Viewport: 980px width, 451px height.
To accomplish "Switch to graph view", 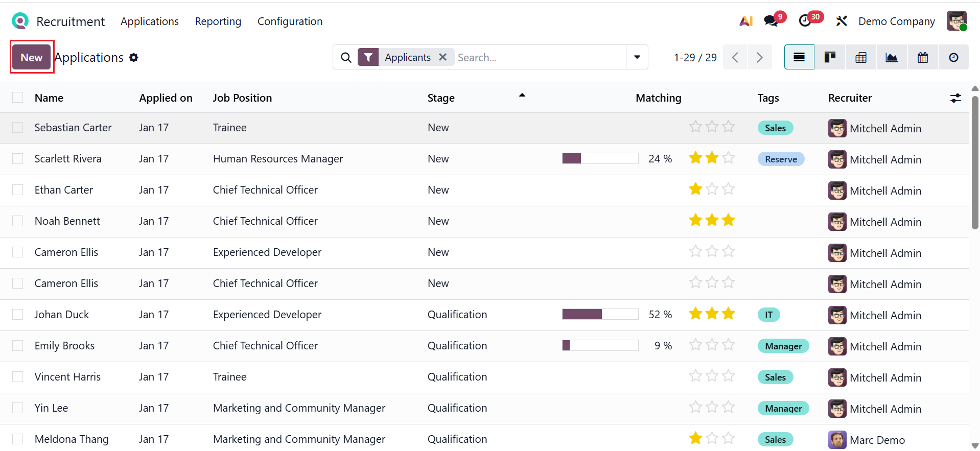I will (892, 57).
